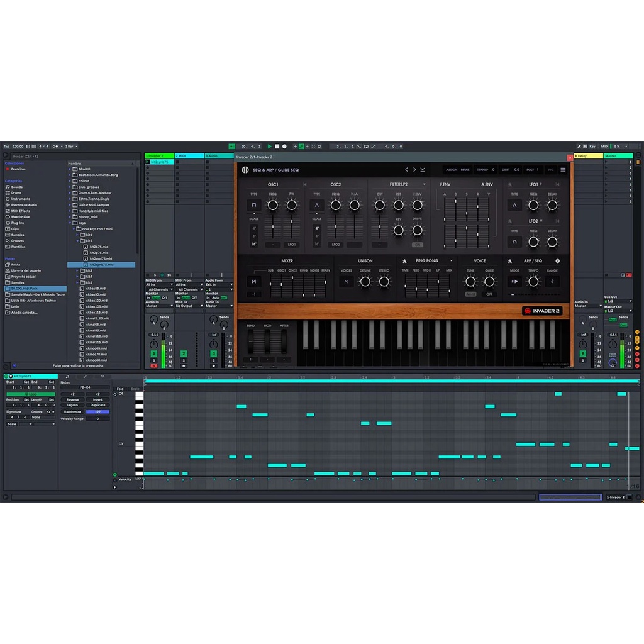The width and height of the screenshot is (644, 644).
Task: Click Duplicate notes button
Action: (97, 404)
